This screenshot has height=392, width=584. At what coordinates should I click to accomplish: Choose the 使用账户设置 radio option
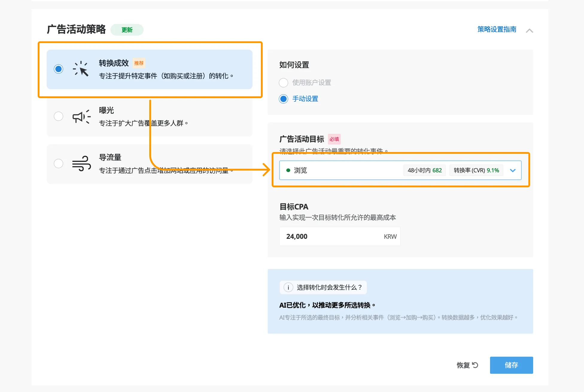tap(283, 83)
